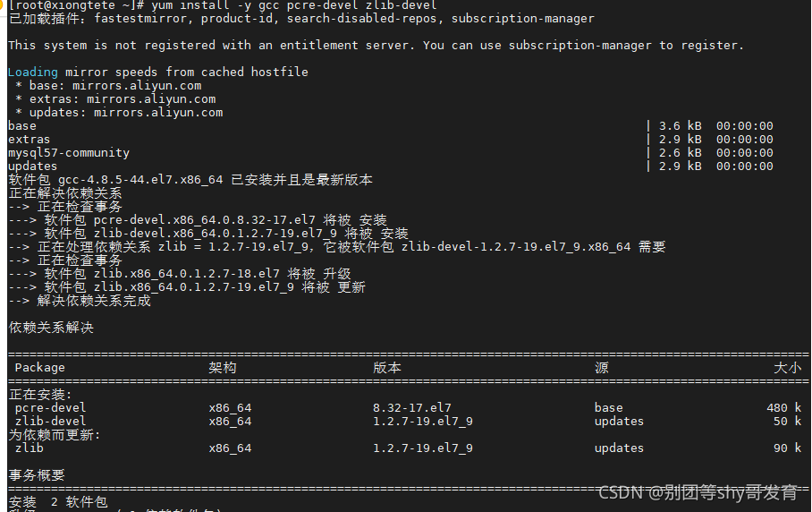This screenshot has width=812, height=512.
Task: Click the '事务概要' heading
Action: coord(37,475)
